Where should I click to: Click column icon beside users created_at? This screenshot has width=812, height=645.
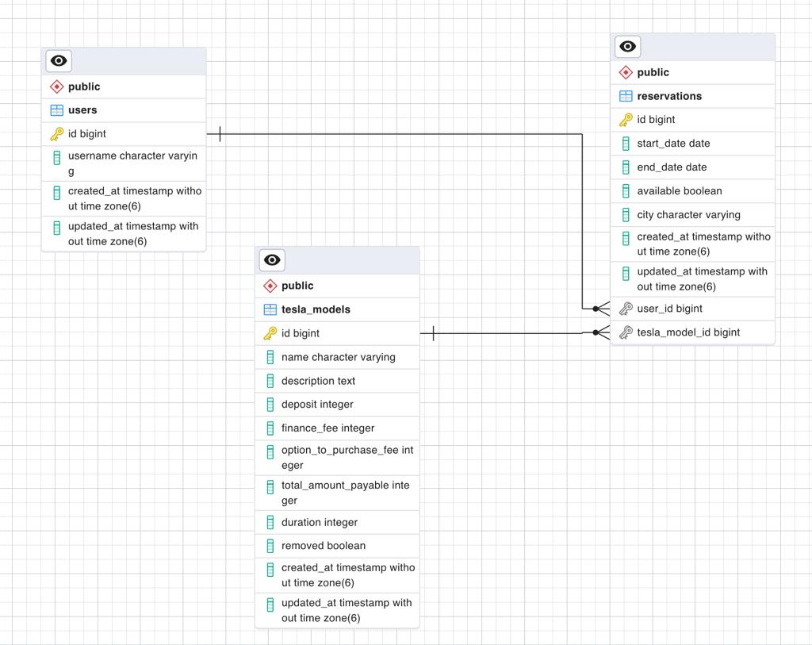[57, 193]
